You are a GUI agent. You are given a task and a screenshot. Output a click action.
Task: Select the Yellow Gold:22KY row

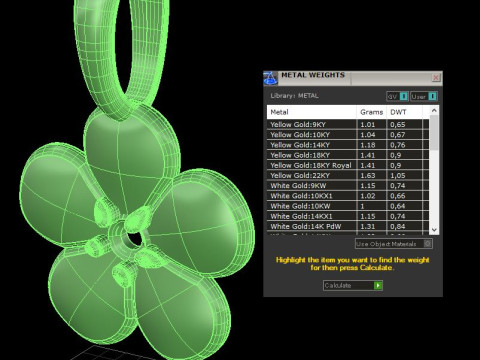click(348, 175)
